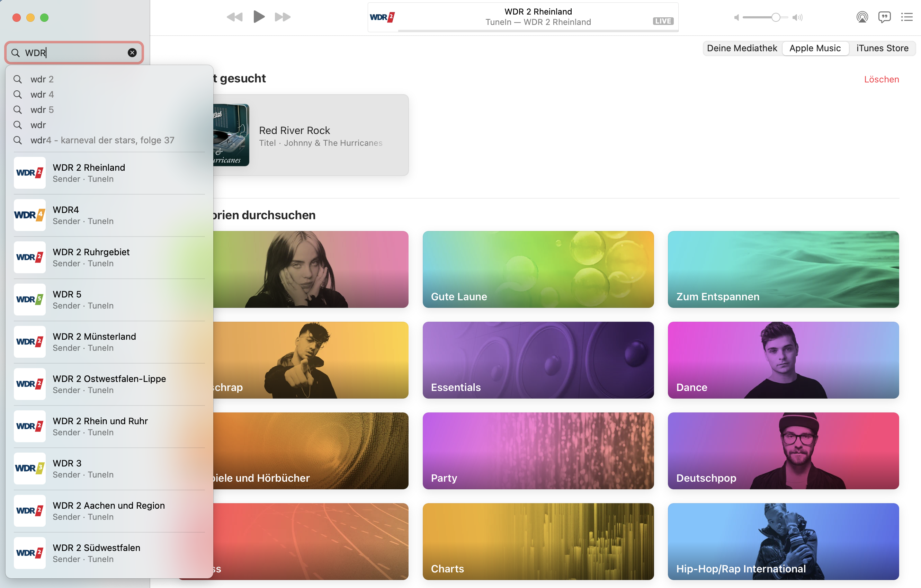Select WDR 2 Ruhrgebiet station result
The image size is (921, 588).
[91, 257]
